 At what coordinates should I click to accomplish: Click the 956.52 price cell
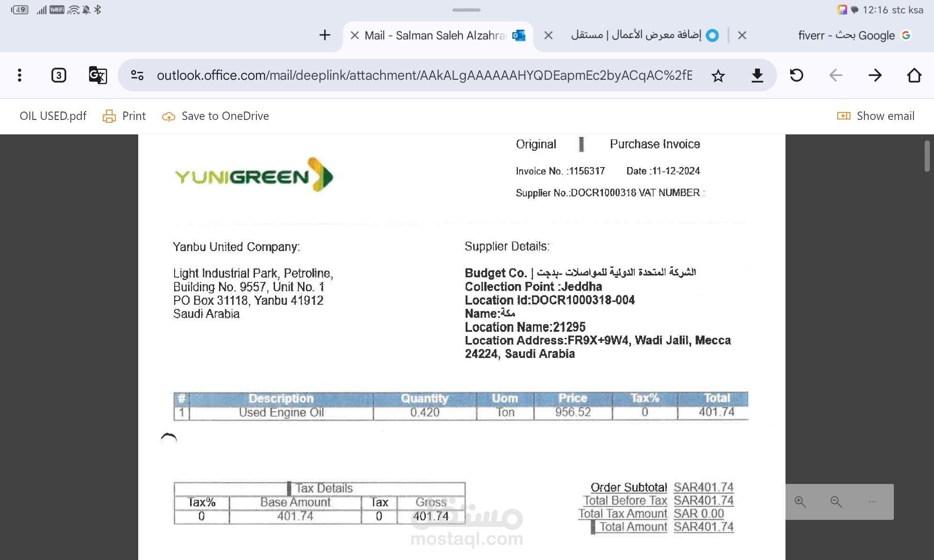click(x=573, y=413)
